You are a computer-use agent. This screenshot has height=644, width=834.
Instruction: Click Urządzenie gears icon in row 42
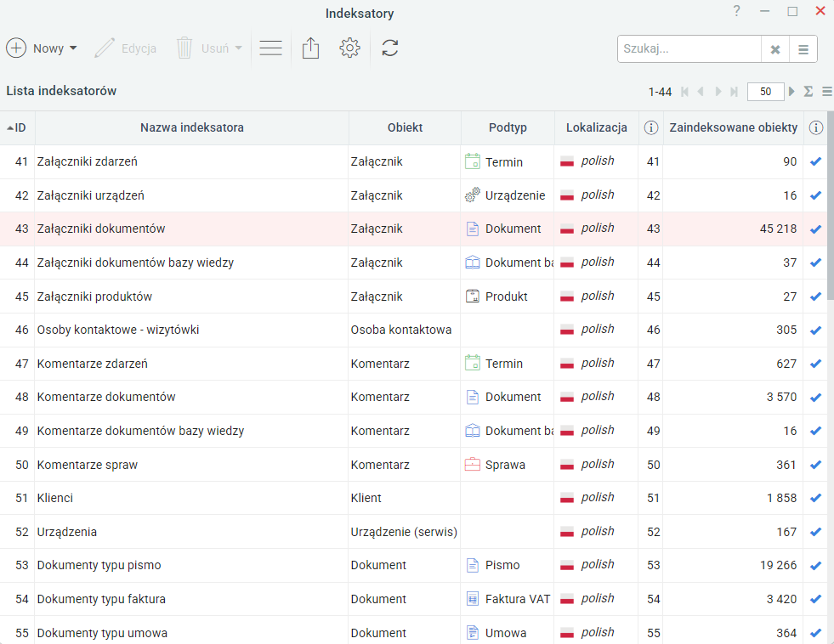(473, 195)
